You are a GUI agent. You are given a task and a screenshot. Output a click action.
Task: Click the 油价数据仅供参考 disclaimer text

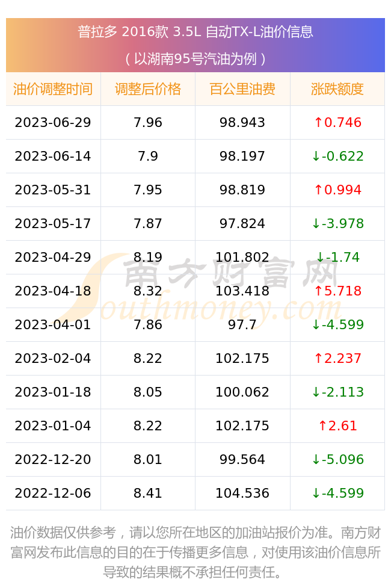click(x=63, y=533)
